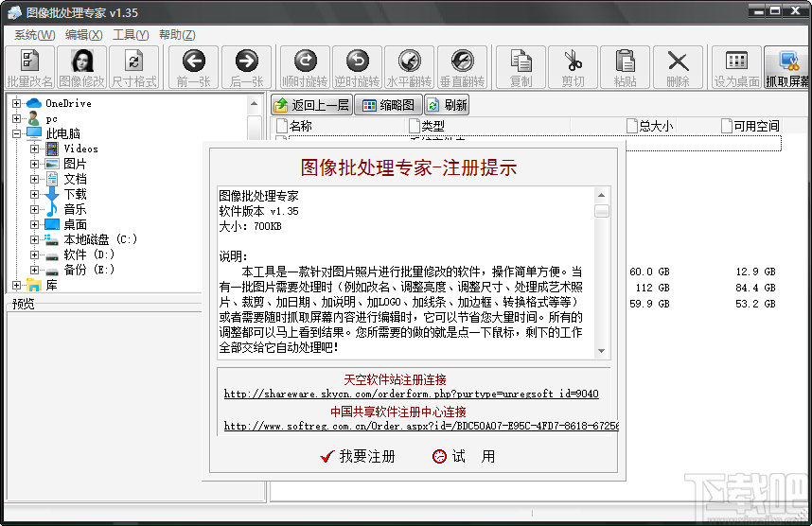
Task: Click 我要注册 to register
Action: point(358,456)
